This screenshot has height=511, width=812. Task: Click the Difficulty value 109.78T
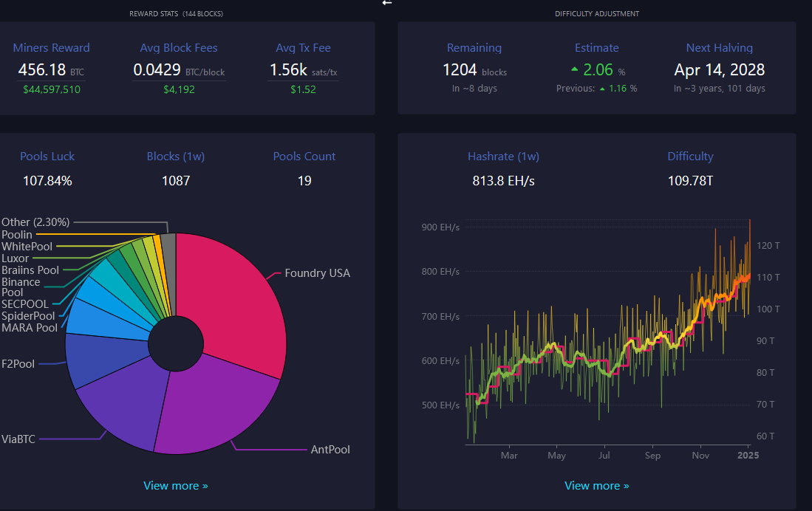coord(690,181)
